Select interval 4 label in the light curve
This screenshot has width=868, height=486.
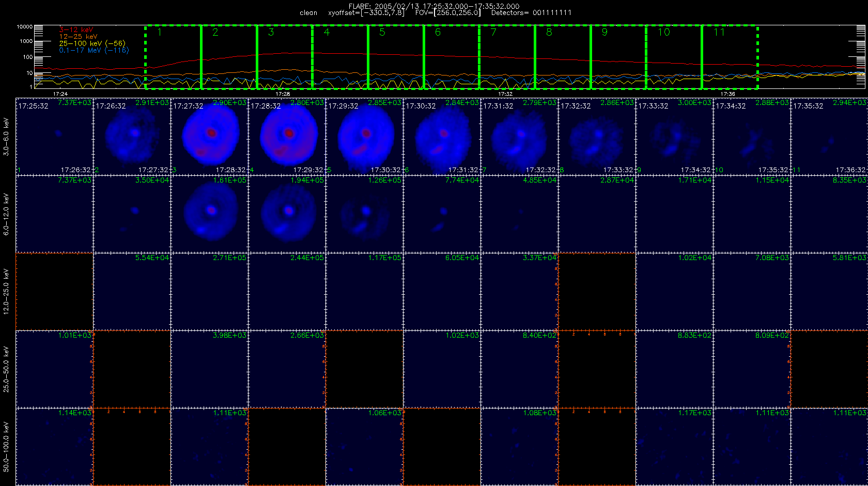click(x=327, y=32)
